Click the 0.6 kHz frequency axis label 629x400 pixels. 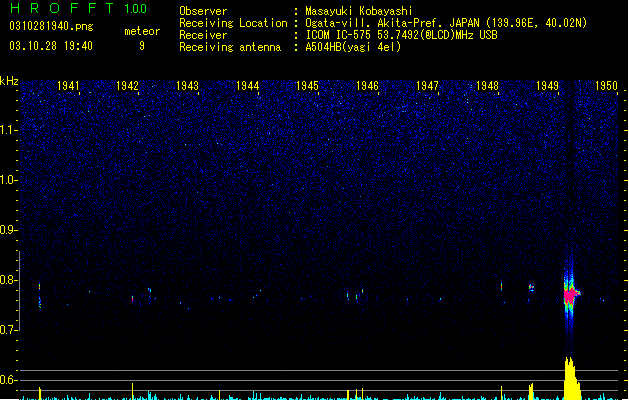click(8, 380)
